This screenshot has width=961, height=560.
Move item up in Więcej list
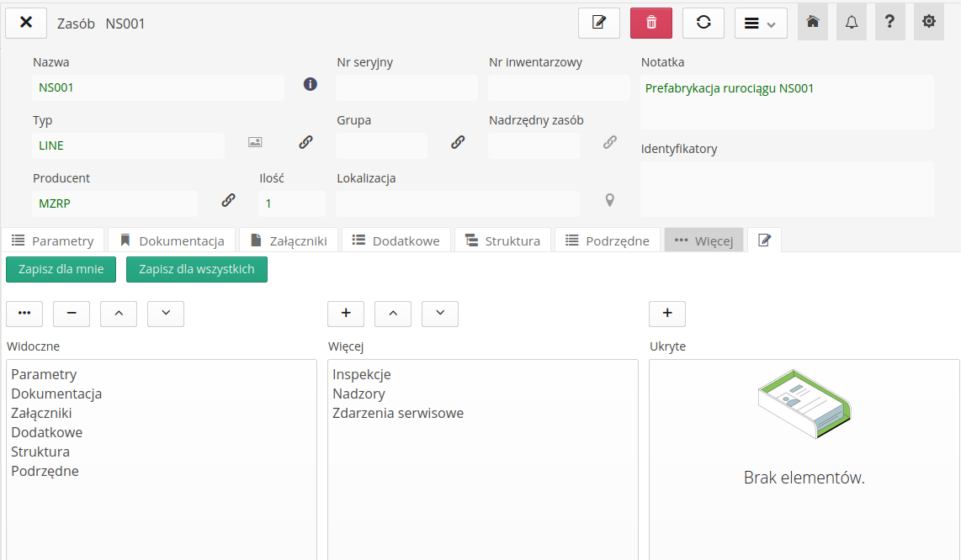tap(393, 313)
